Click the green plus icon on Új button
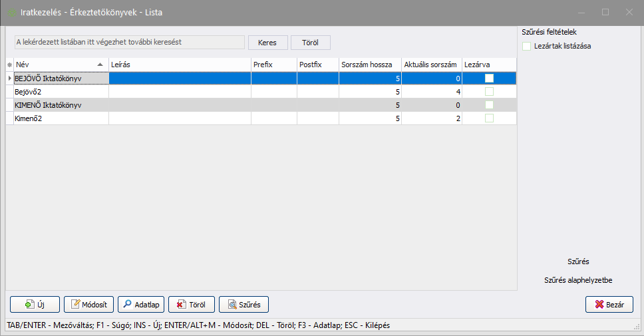Screen dimensions: 644x336 pyautogui.click(x=29, y=305)
